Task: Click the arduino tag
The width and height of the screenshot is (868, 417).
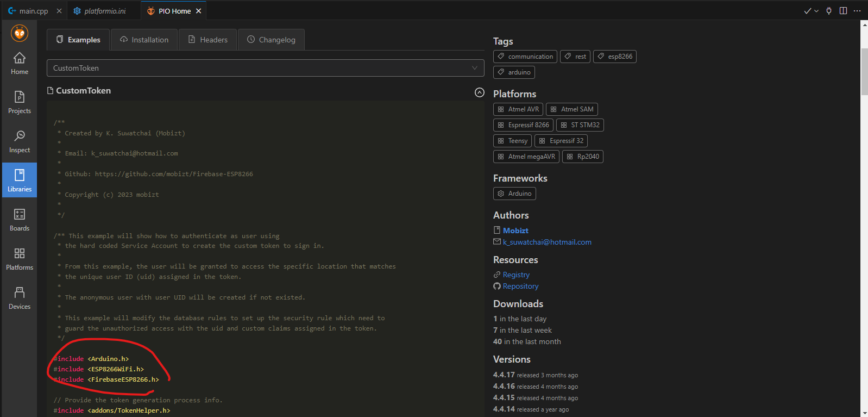Action: 514,72
